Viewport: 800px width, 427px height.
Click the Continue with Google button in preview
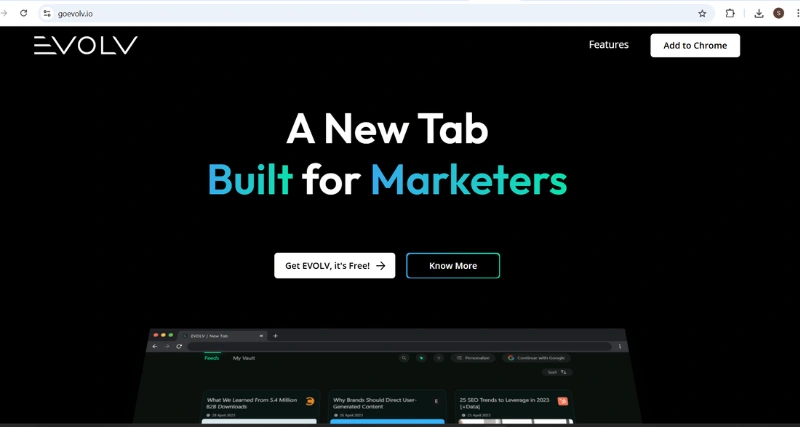click(537, 357)
